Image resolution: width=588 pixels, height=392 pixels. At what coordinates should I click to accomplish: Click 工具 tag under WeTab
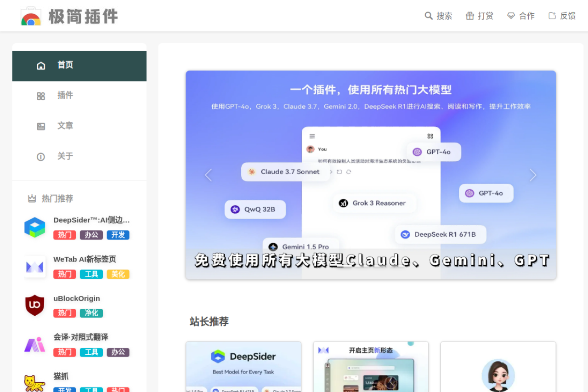(91, 274)
